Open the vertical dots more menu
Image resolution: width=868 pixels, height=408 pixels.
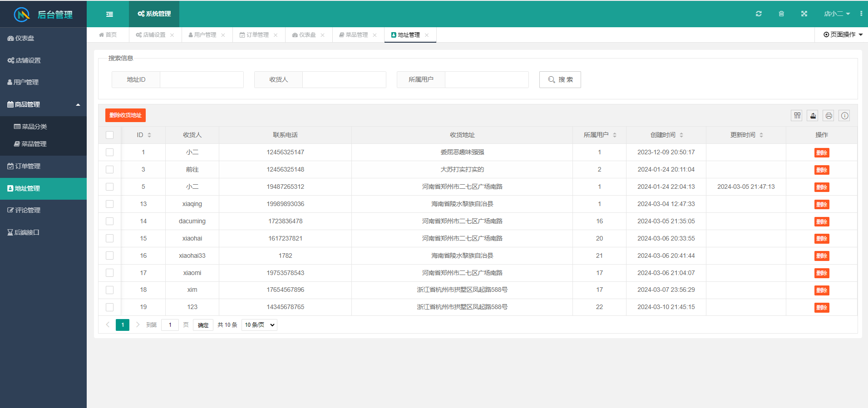(x=861, y=14)
